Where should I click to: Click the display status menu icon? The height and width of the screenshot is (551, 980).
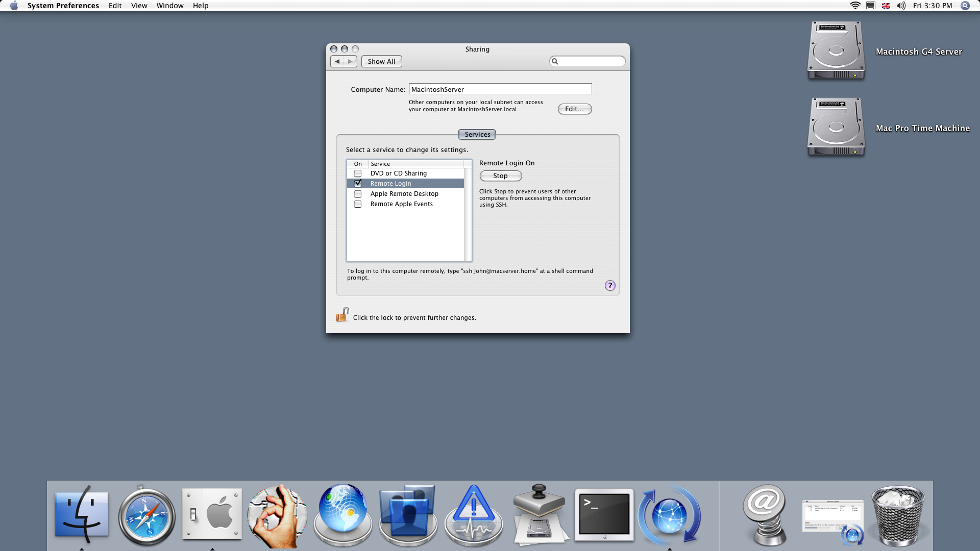(x=871, y=6)
